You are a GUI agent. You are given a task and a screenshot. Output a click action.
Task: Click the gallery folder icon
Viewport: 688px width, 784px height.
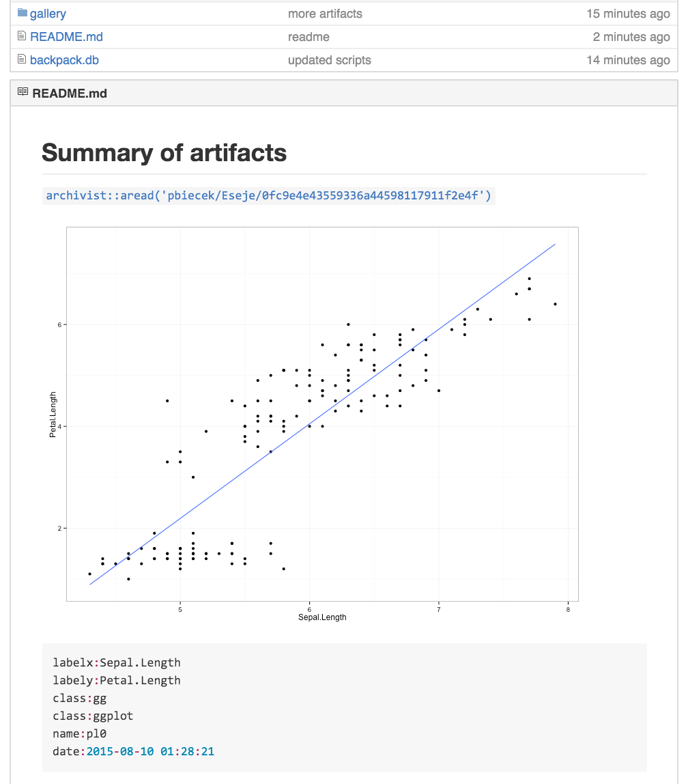pos(22,14)
